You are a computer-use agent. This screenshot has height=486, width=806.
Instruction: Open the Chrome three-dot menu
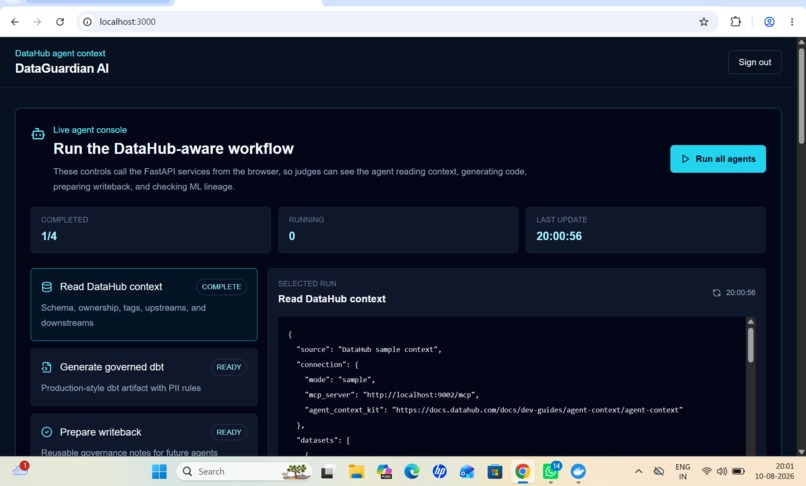(792, 22)
